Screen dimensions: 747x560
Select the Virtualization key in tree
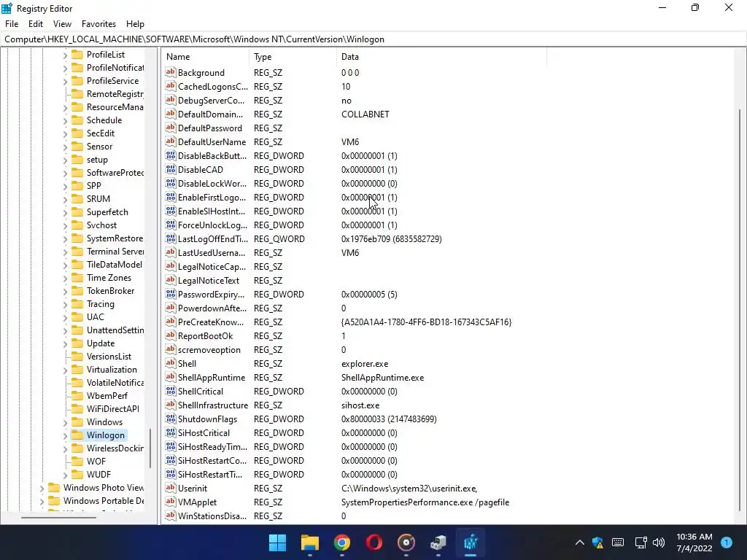click(112, 370)
